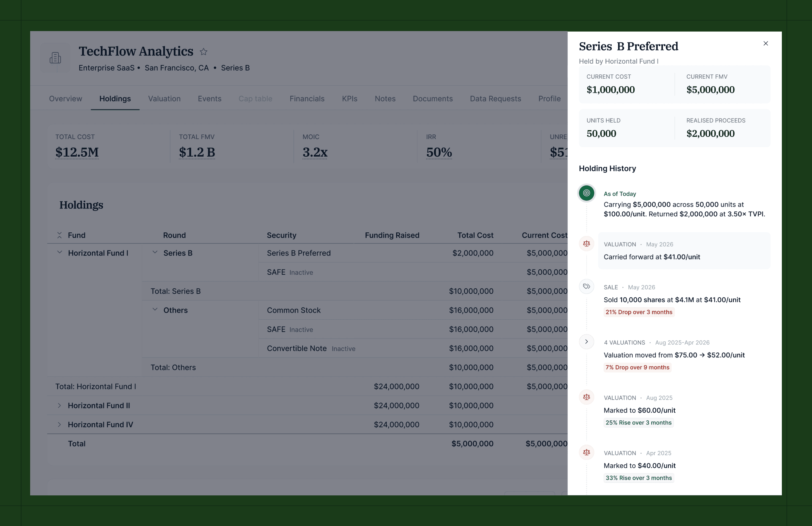Click the Total FMV $1.2 B value
Viewport: 812px width, 526px height.
[197, 152]
